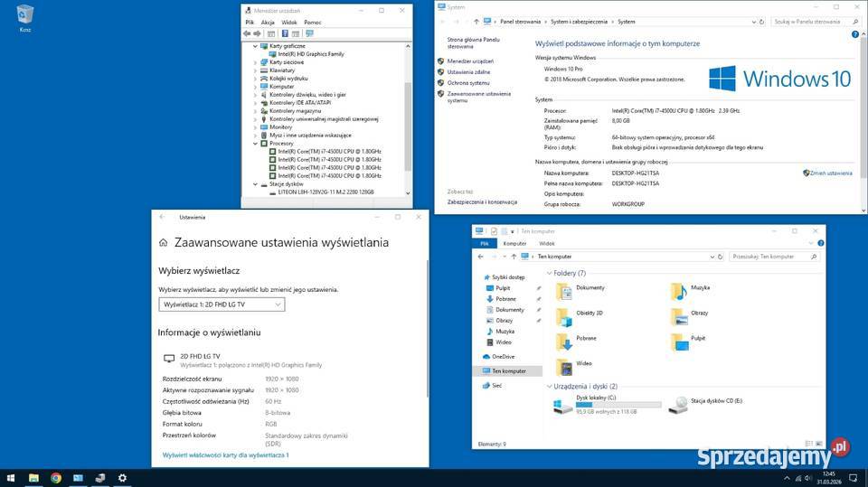Image resolution: width=868 pixels, height=487 pixels.
Task: Open the Plik menu in Device Manager
Action: 250,23
